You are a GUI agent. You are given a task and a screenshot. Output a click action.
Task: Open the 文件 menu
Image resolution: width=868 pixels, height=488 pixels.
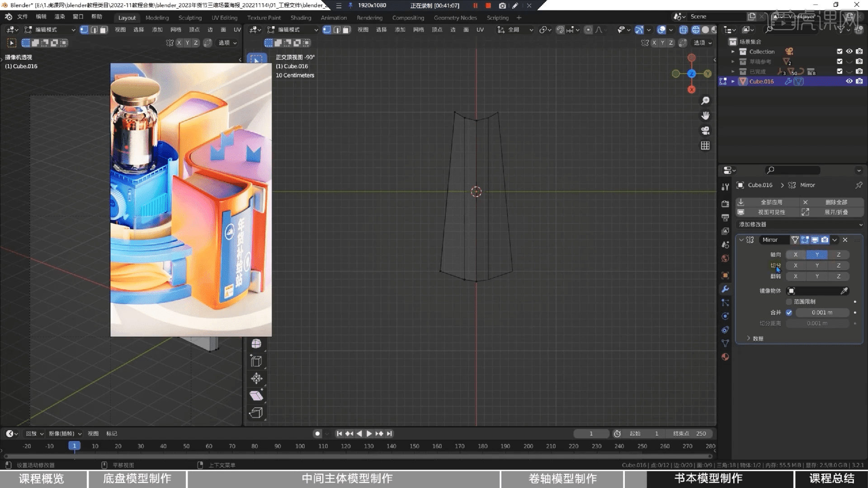pos(22,17)
